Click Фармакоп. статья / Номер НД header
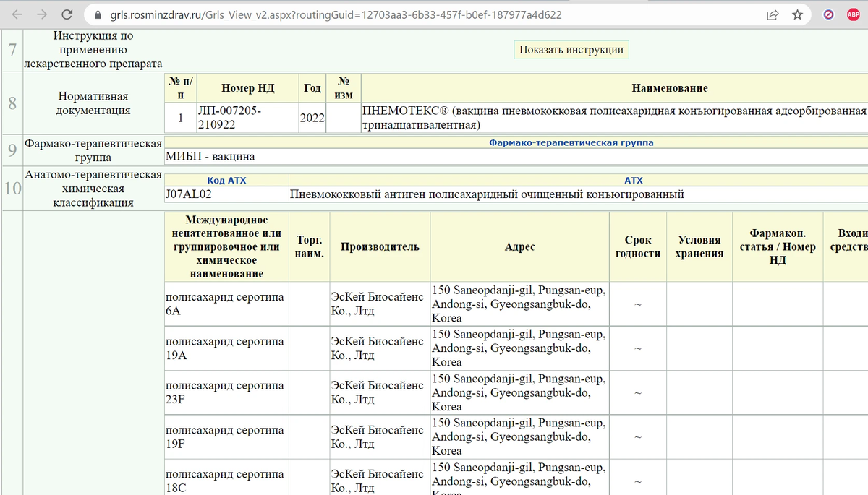This screenshot has height=495, width=868. [778, 246]
